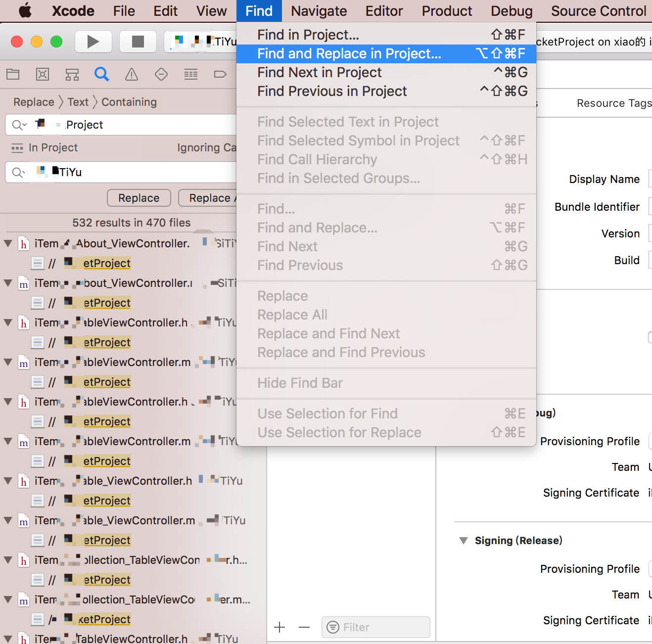Select Find Previous in Project
The width and height of the screenshot is (652, 644).
click(x=386, y=91)
